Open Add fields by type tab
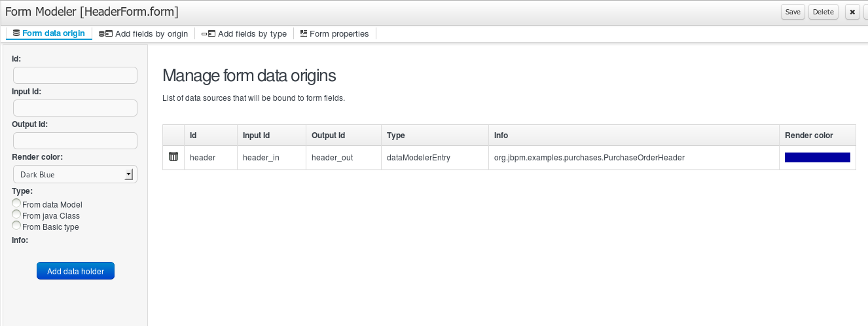868x326 pixels. coord(244,34)
